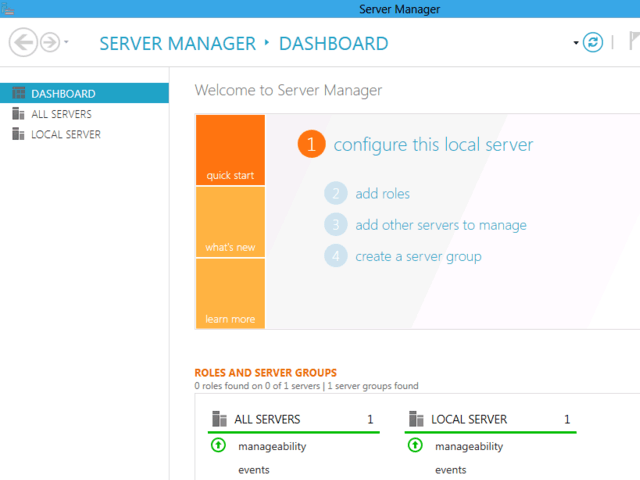Click events under All Servers tile

[x=253, y=470]
